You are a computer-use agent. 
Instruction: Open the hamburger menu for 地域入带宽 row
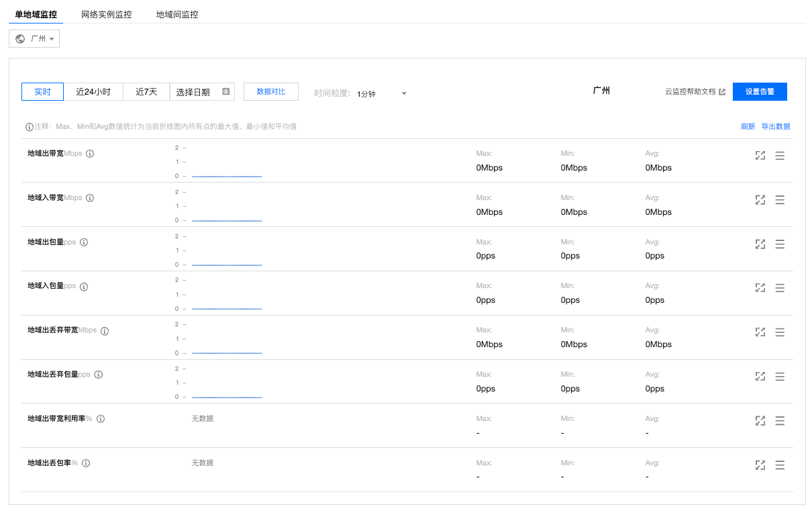780,200
